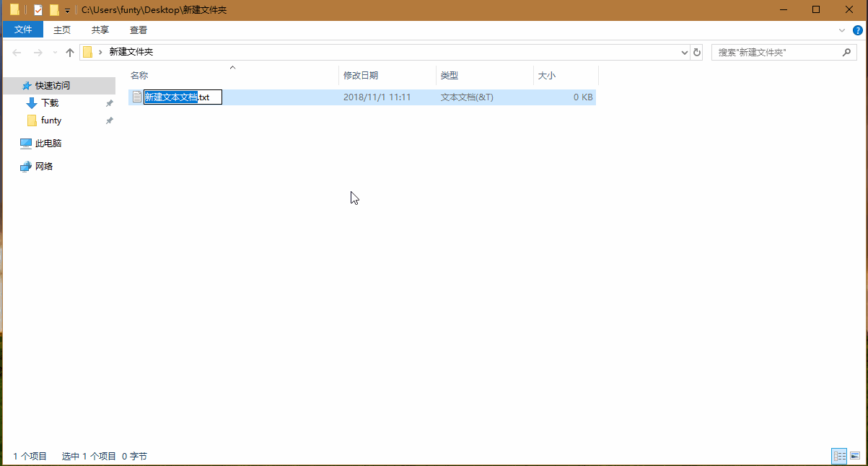Click the 0 字节 status bar text
Screen dimensions: 868x466
[x=134, y=457]
